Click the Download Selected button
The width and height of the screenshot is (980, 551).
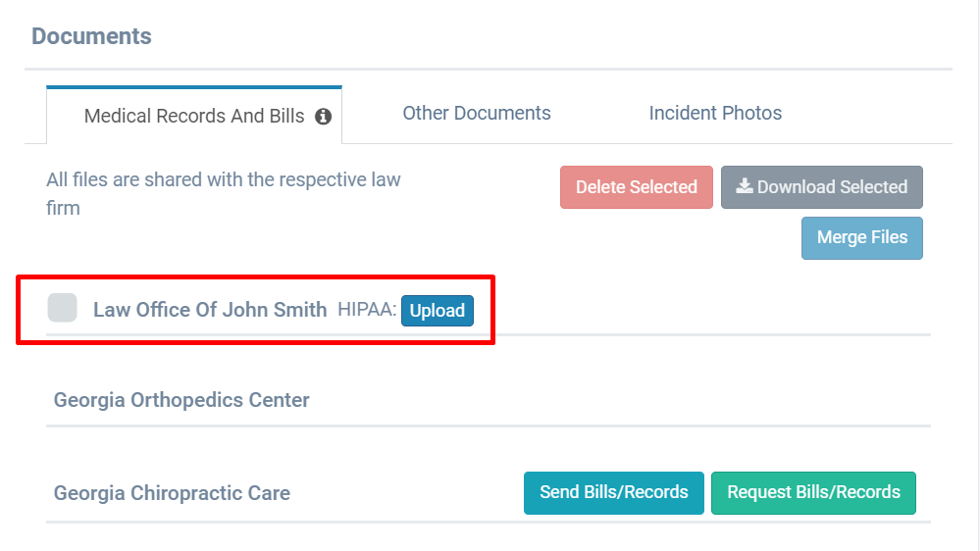pyautogui.click(x=822, y=187)
